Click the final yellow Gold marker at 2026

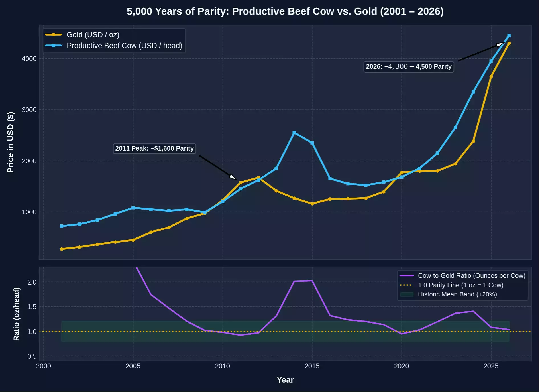click(509, 44)
